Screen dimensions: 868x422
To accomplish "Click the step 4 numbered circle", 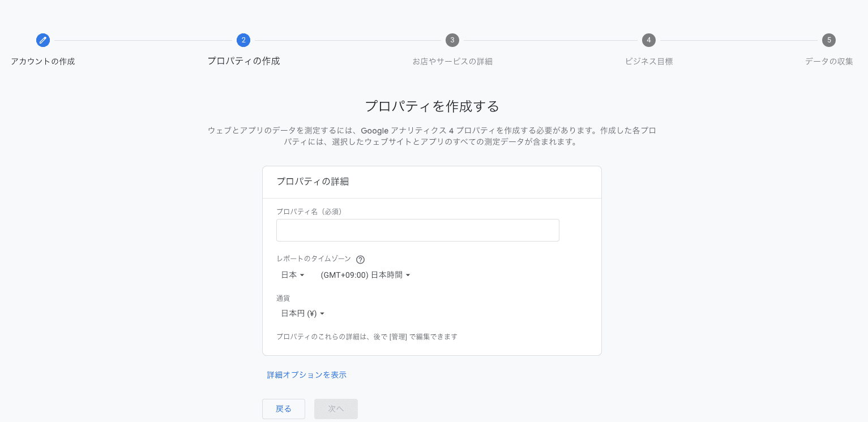I will [x=648, y=40].
